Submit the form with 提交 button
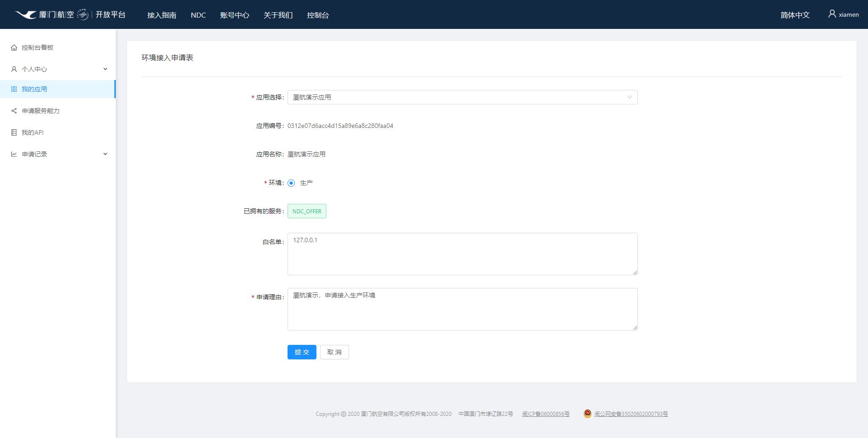This screenshot has width=868, height=438. [x=302, y=352]
